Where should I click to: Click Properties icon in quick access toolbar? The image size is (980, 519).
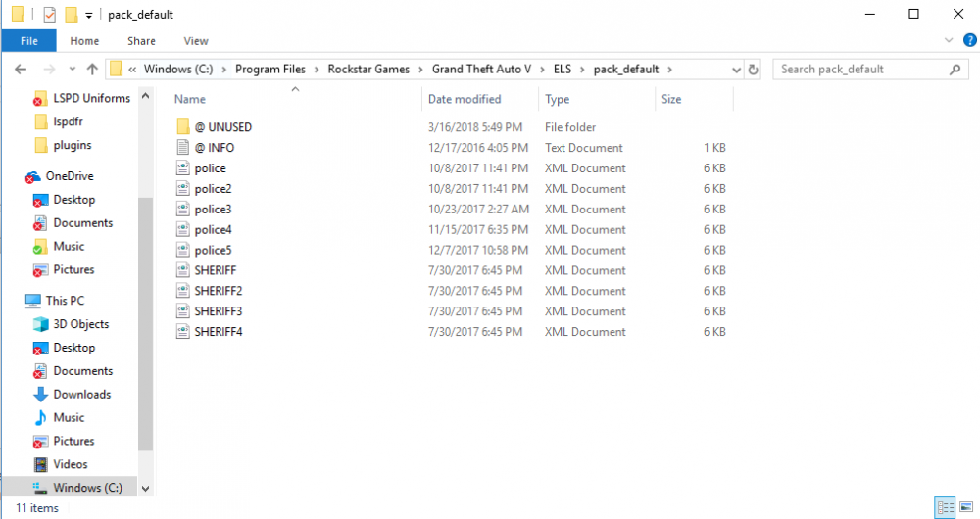pos(49,15)
